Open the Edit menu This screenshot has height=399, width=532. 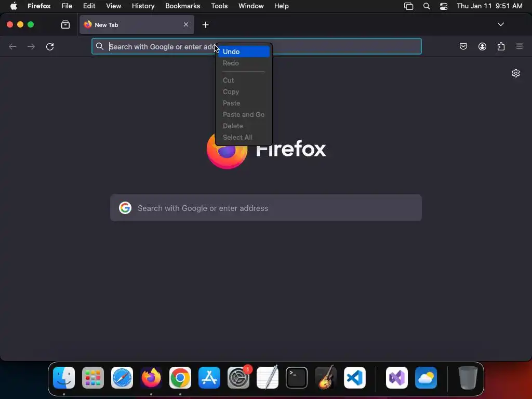pyautogui.click(x=89, y=6)
